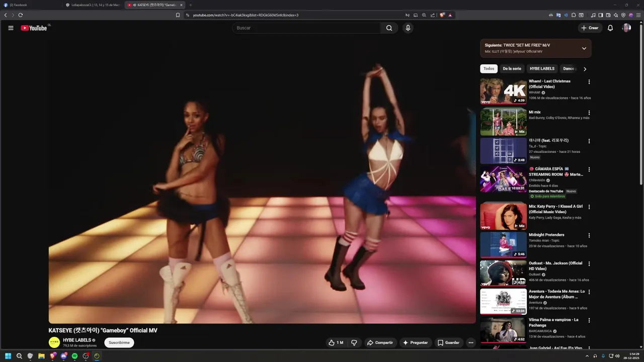Expand the Siguiente playlist panel chevron
The width and height of the screenshot is (644, 362).
point(584,48)
